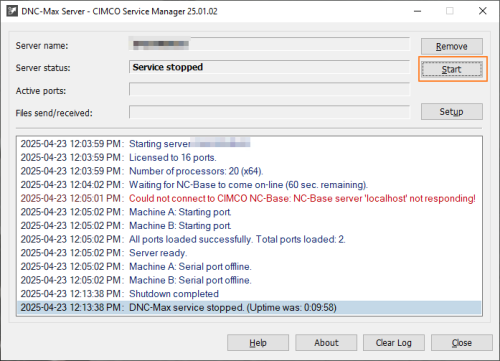Viewport: 500px width, 361px height.
Task: Click the Active ports field
Action: click(269, 89)
